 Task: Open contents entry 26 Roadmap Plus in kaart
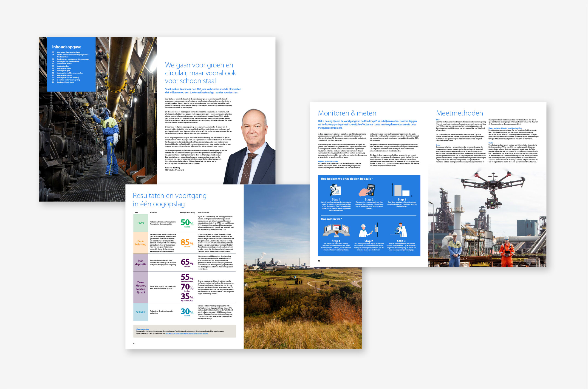[63, 82]
